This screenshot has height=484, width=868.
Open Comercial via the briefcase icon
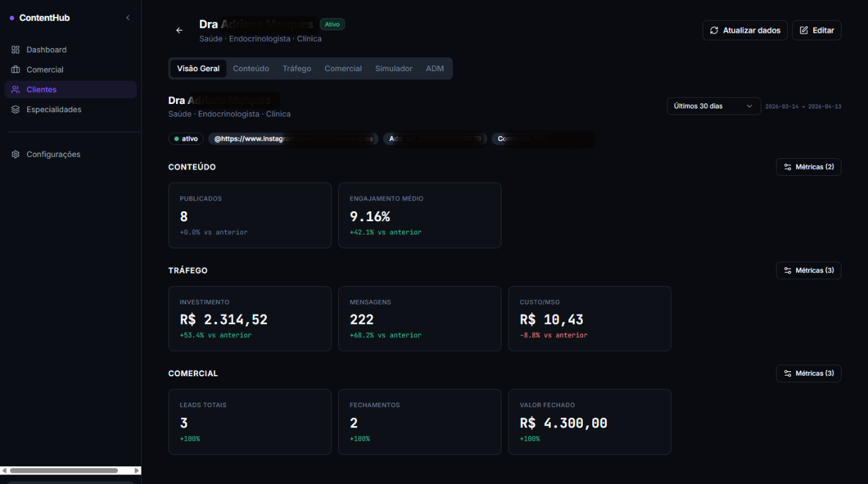click(15, 69)
